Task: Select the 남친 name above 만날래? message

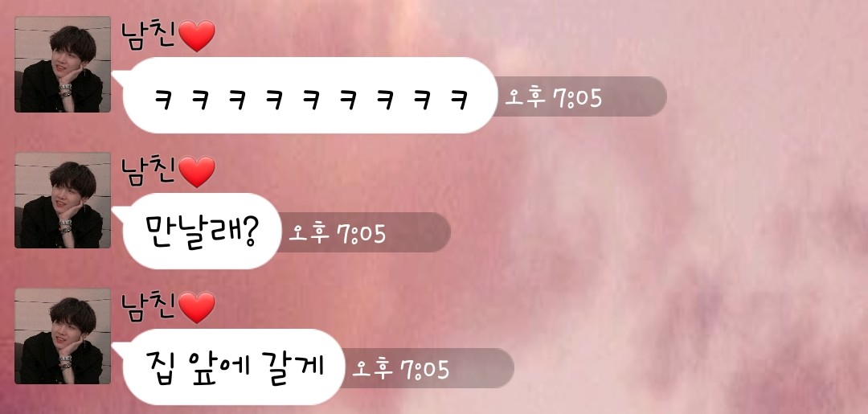Action: point(149,171)
